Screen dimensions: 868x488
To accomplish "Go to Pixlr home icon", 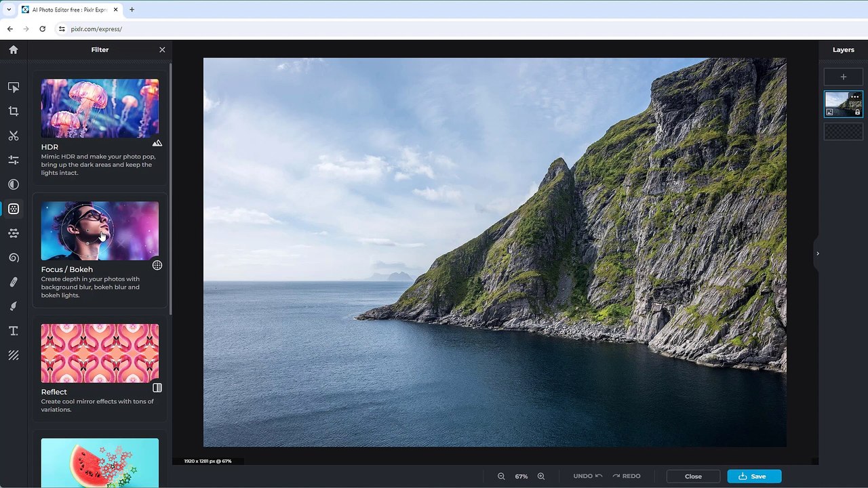I will 14,49.
